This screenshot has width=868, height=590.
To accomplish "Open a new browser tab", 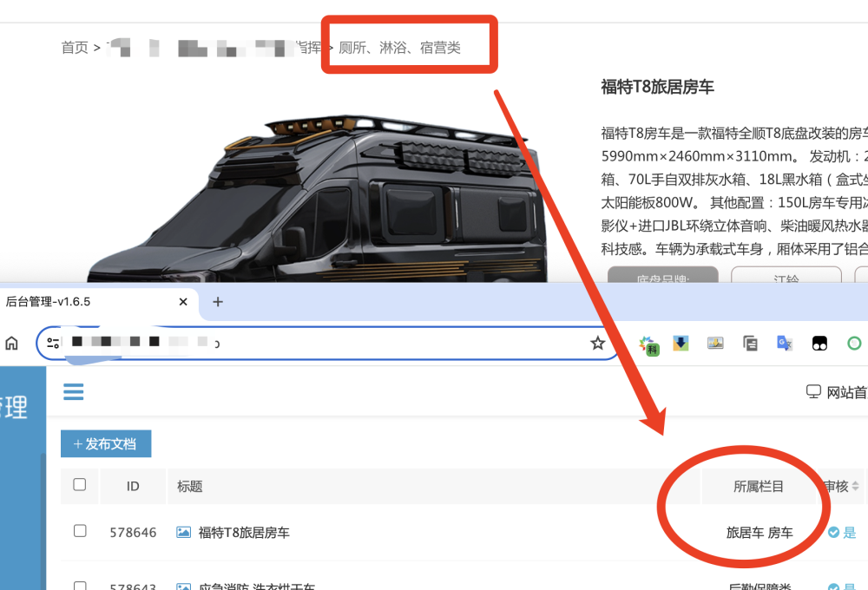I will tap(218, 302).
